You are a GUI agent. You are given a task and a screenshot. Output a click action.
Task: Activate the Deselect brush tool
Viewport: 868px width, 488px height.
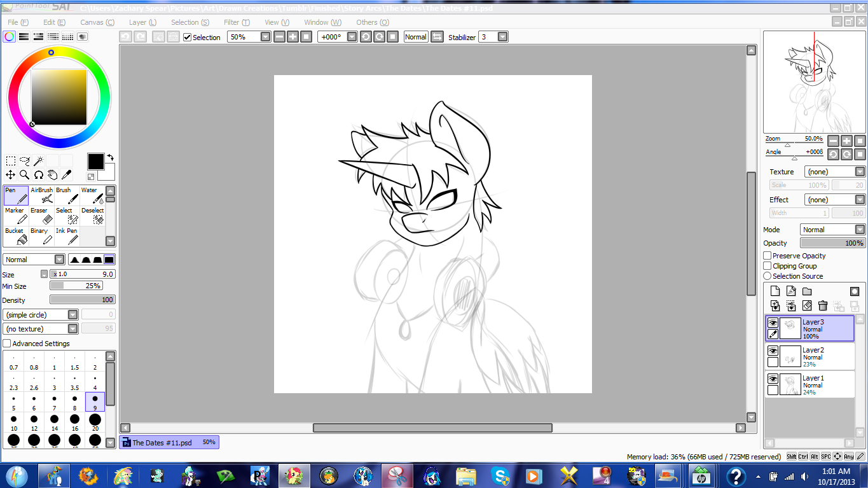(92, 216)
